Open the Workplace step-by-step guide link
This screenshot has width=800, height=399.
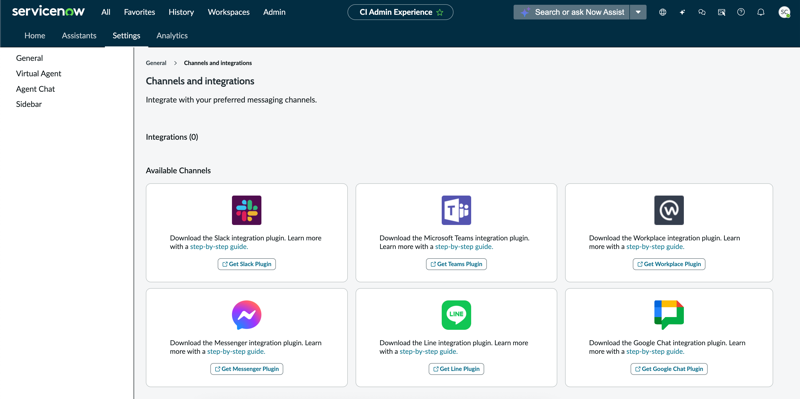[x=655, y=246]
